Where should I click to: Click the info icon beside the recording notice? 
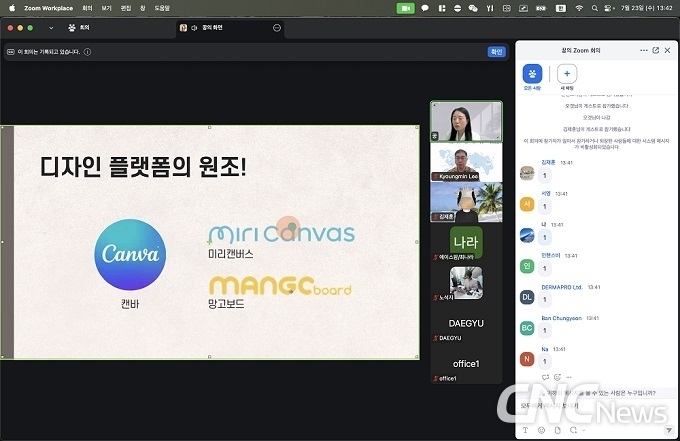(x=87, y=52)
